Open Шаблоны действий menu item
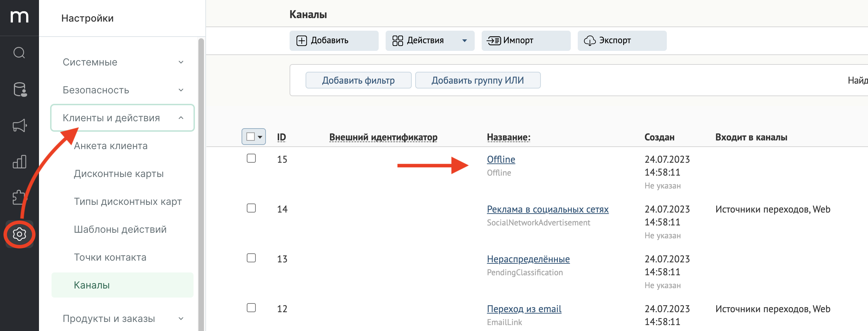 tap(120, 229)
